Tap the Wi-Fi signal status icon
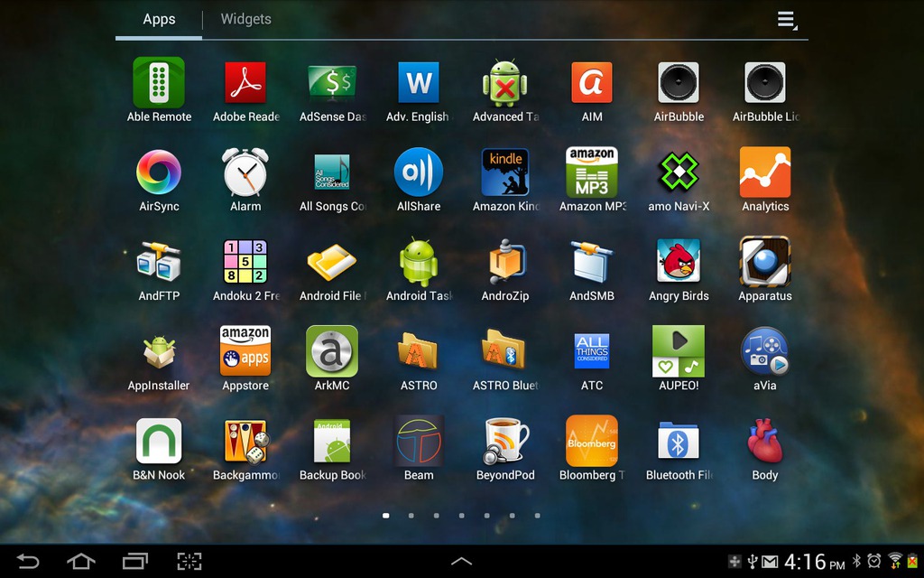Screen dimensions: 924x578 click(x=895, y=561)
